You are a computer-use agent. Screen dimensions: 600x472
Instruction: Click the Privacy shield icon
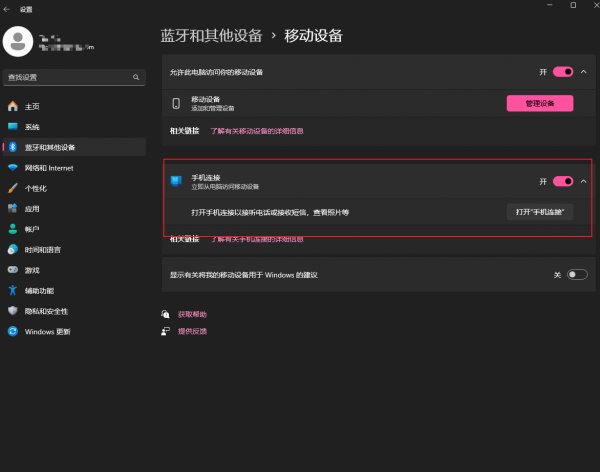click(13, 311)
